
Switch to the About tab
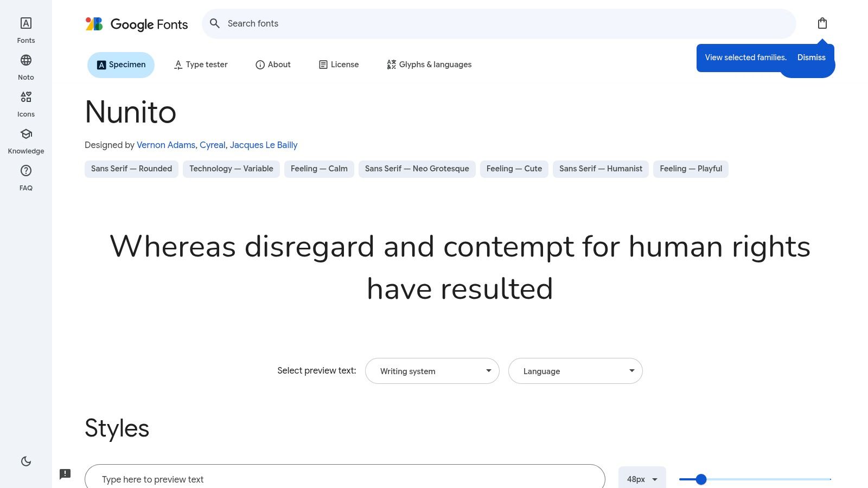pyautogui.click(x=273, y=65)
